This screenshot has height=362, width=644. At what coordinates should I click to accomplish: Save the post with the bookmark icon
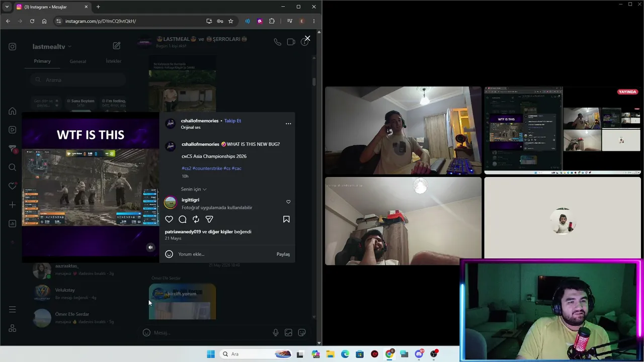286,219
